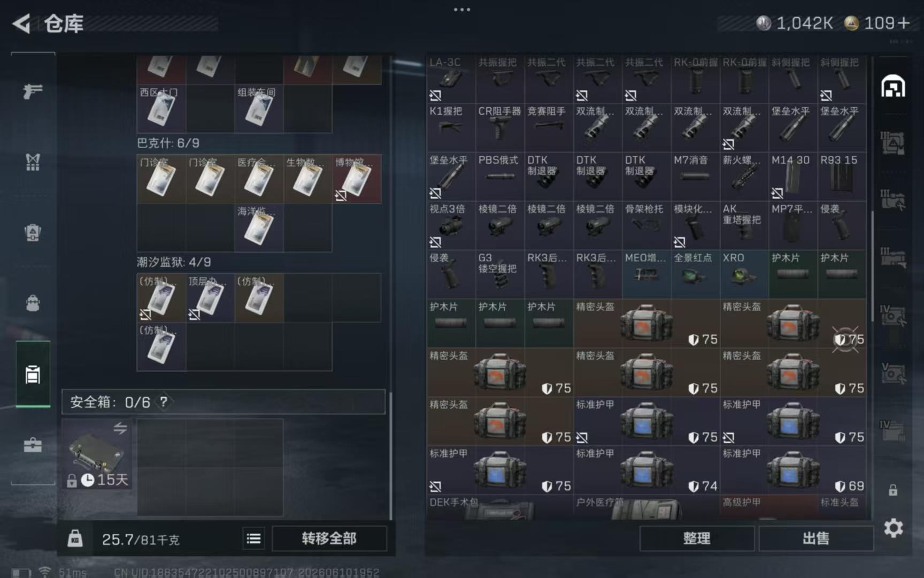This screenshot has height=578, width=924.
Task: Select the 薪火螺 item
Action: pos(744,177)
